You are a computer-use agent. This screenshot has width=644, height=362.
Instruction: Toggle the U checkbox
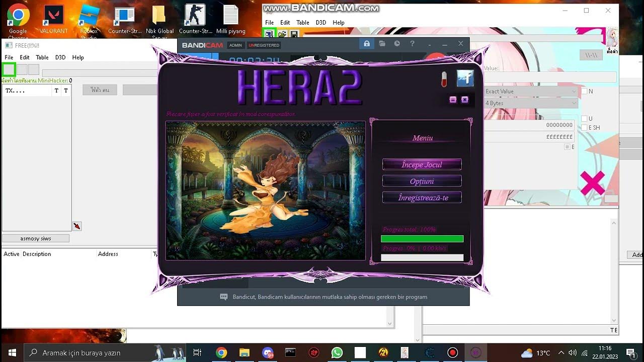point(584,119)
